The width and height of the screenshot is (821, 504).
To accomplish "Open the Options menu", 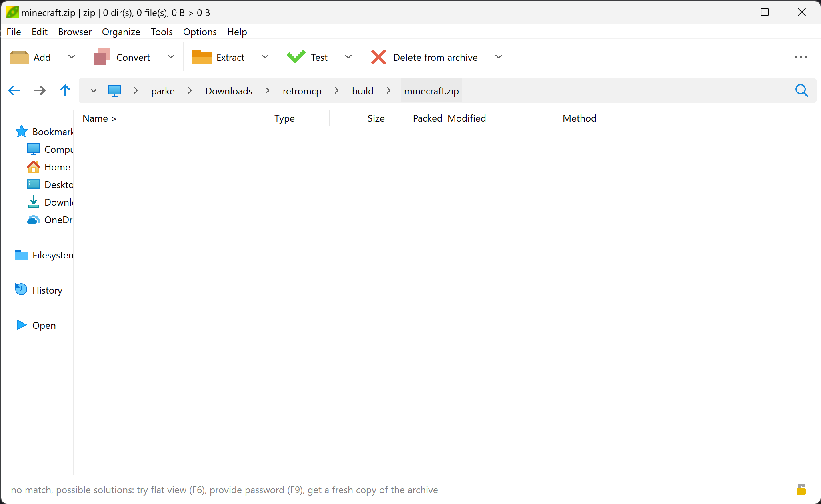I will pyautogui.click(x=200, y=32).
